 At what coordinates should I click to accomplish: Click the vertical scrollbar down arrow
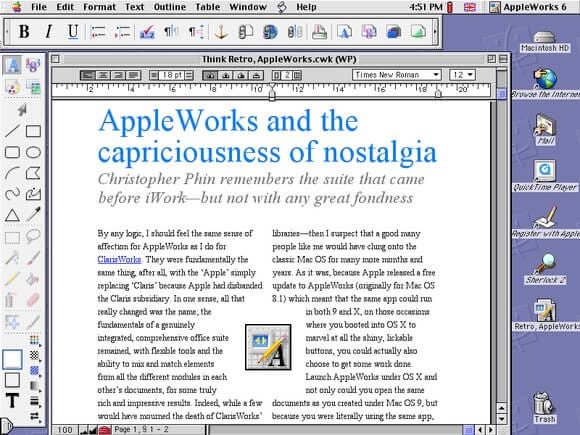point(502,419)
